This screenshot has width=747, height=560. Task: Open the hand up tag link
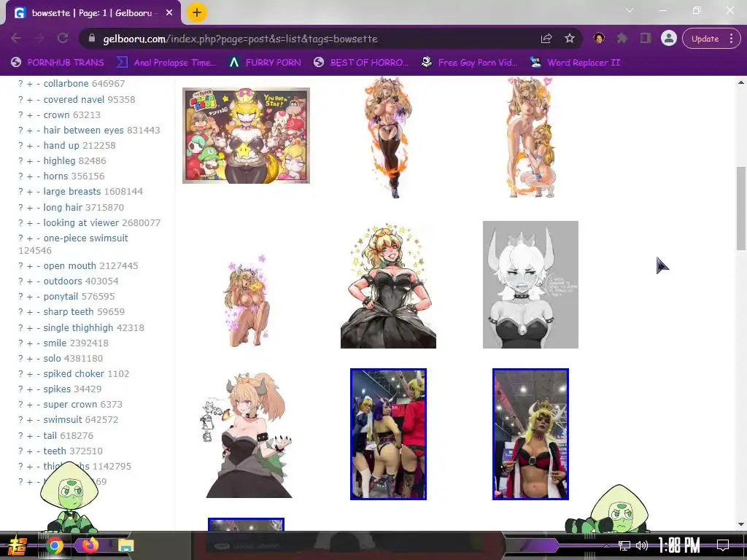pos(61,145)
